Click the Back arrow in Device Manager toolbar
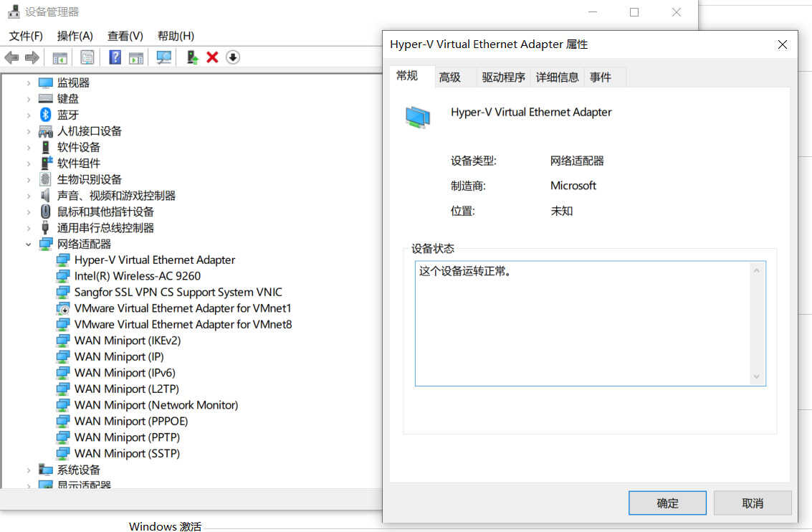 11,57
